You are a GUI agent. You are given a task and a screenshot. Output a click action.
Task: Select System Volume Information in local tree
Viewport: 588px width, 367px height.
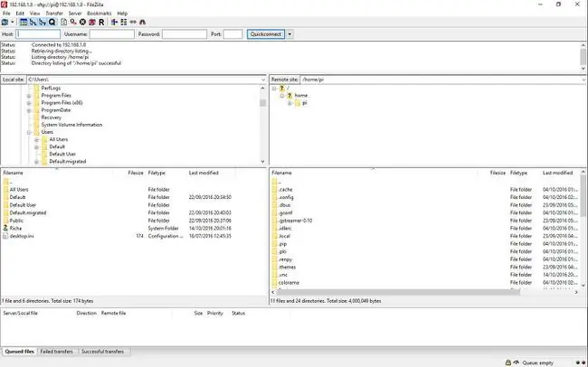(71, 125)
